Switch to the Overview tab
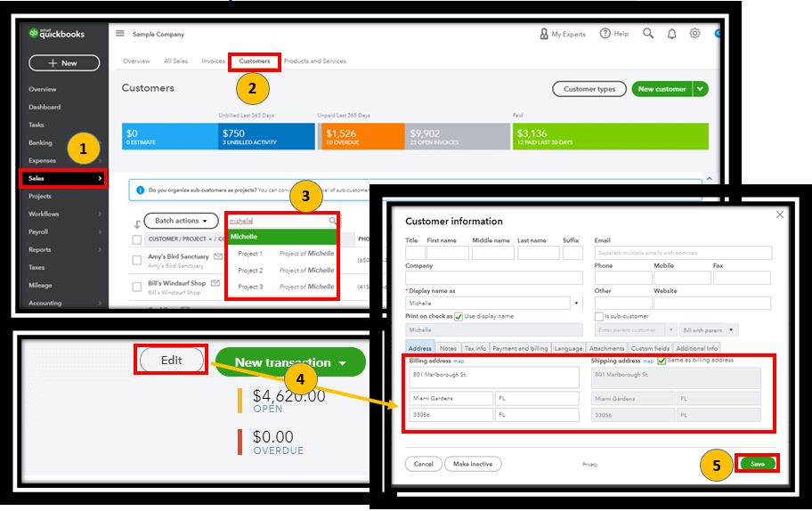The image size is (812, 511). [x=136, y=61]
